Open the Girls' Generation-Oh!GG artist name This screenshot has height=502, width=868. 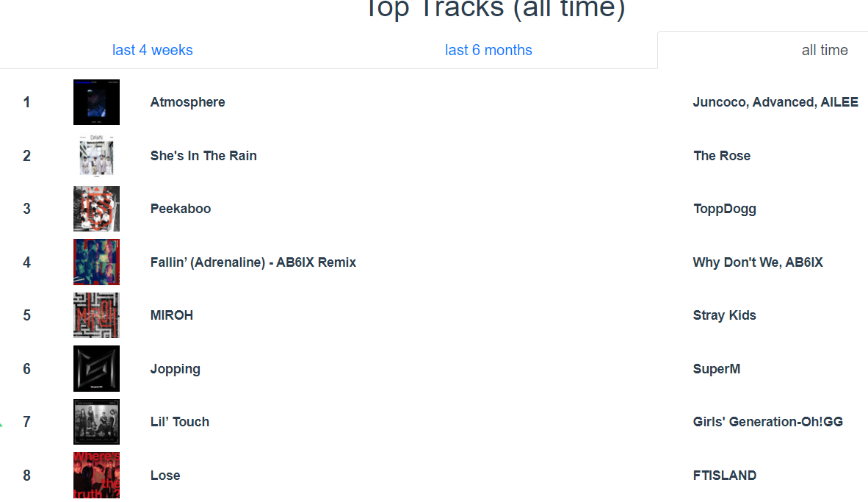[768, 422]
